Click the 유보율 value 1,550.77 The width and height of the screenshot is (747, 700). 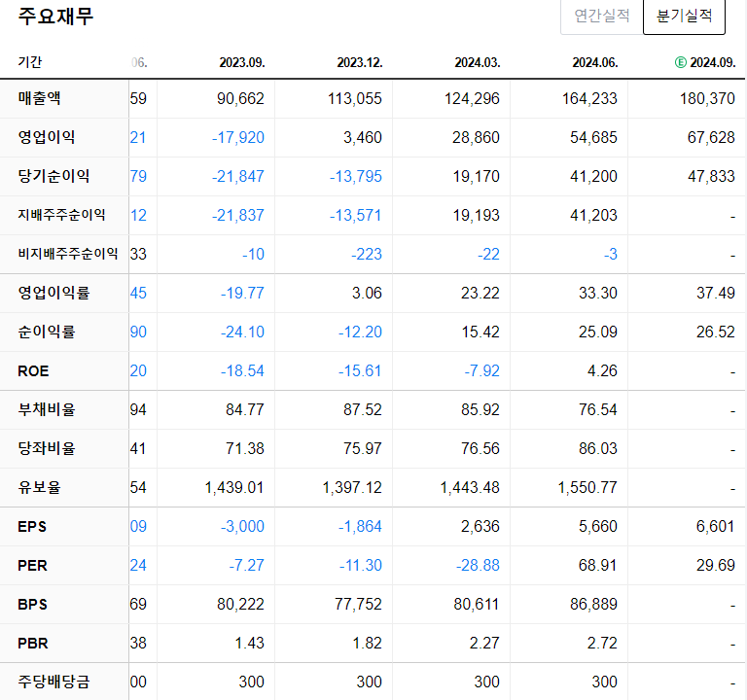tap(587, 488)
